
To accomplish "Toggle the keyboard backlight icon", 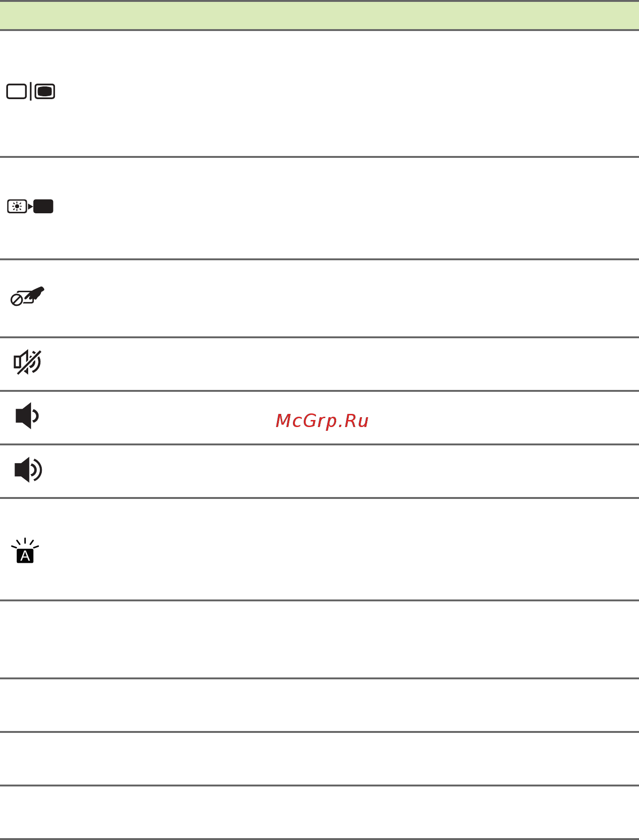I will coord(25,550).
